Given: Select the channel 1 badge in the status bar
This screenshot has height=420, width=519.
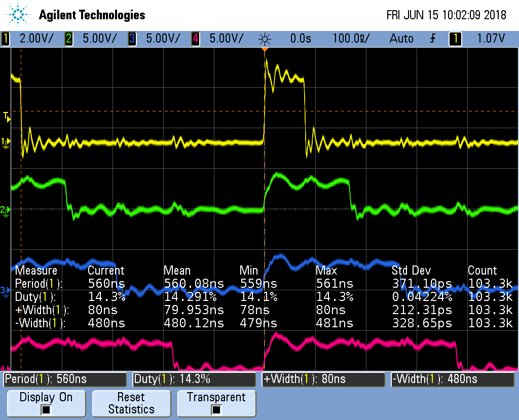Looking at the screenshot, I should point(6,39).
